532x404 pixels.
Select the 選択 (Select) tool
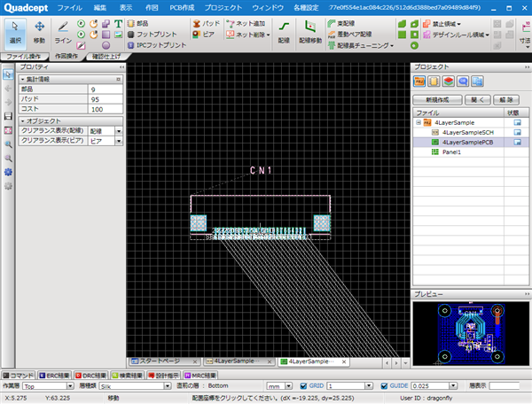pyautogui.click(x=14, y=31)
